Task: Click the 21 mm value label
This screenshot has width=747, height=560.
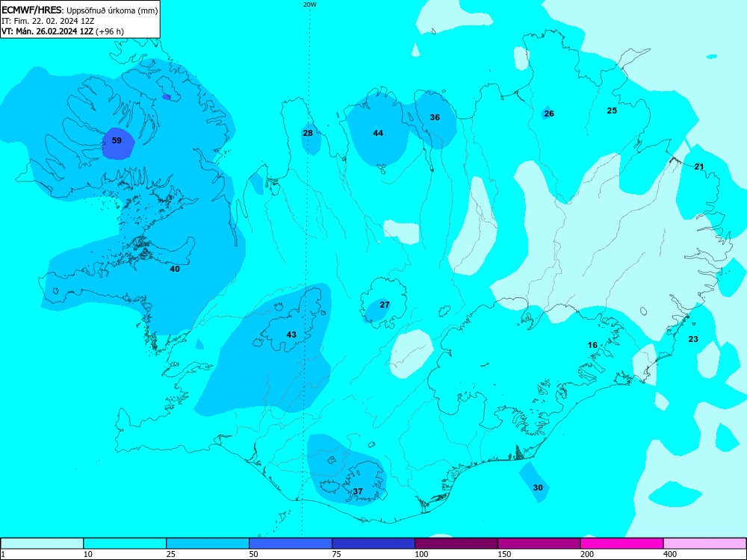Action: [699, 167]
